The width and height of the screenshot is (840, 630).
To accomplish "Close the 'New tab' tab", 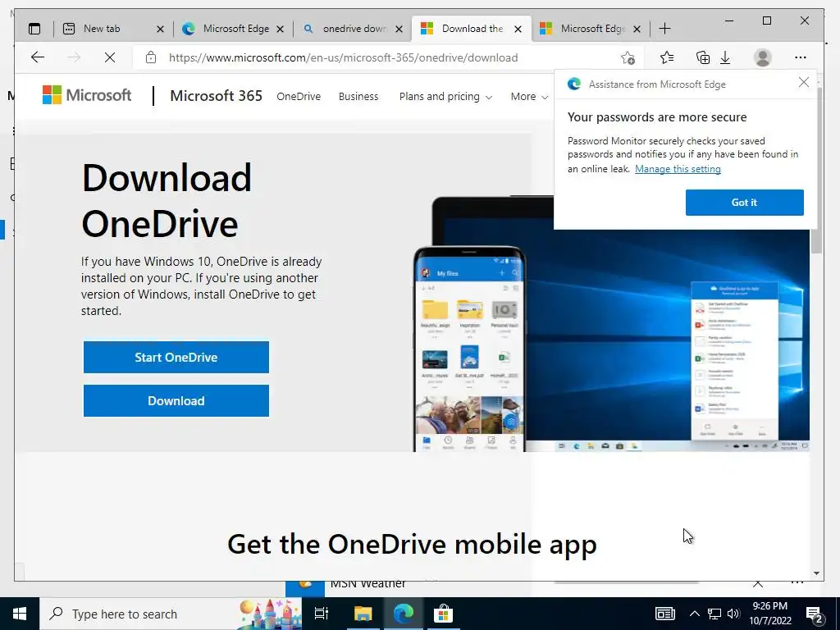I will point(160,29).
